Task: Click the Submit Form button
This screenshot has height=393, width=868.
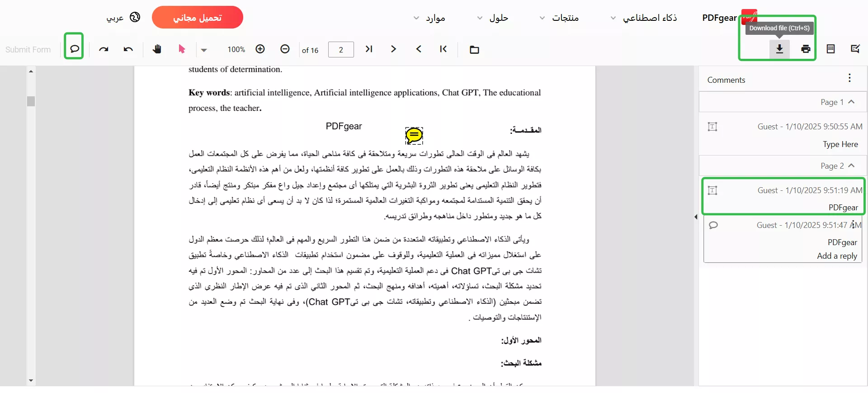Action: [x=28, y=50]
